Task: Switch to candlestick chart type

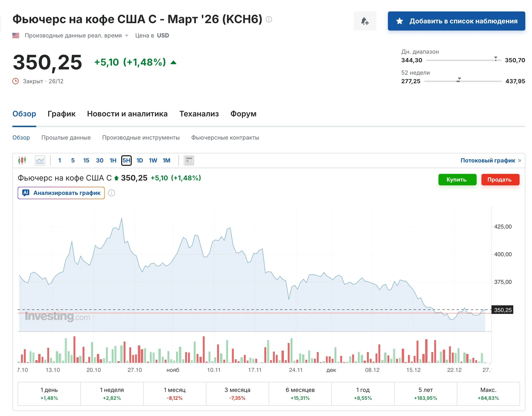Action: [x=22, y=160]
